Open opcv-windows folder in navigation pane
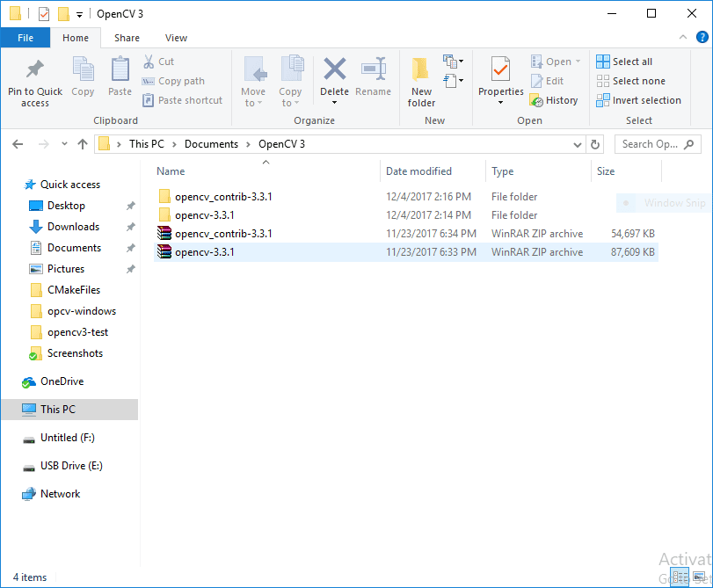The width and height of the screenshot is (713, 588). pyautogui.click(x=82, y=311)
